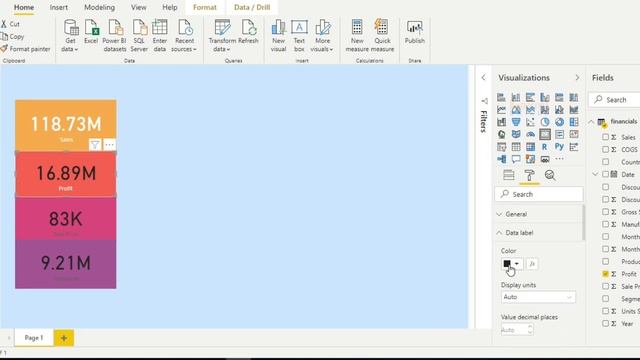640x360 pixels.
Task: Check the Gross Sales field checkbox
Action: click(x=606, y=212)
